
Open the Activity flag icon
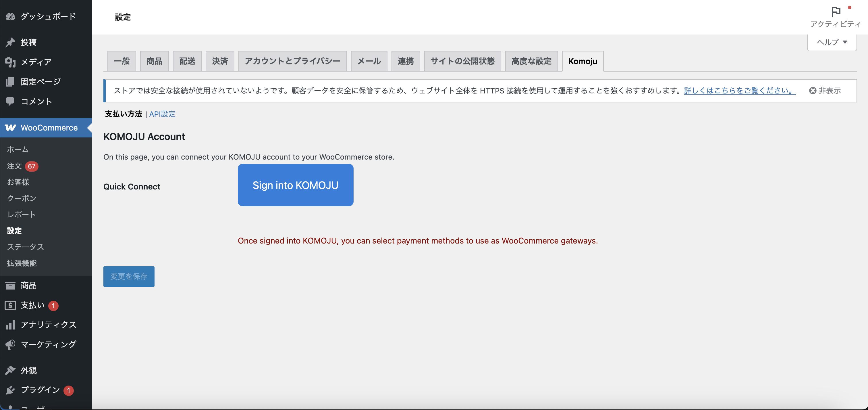[x=836, y=12]
